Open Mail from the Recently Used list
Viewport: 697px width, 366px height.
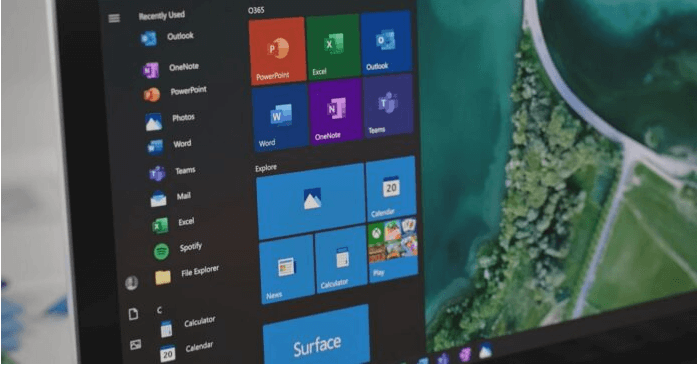click(x=171, y=198)
